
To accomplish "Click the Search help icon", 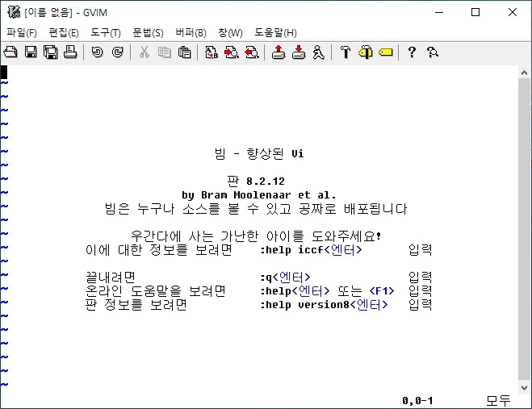I will (432, 52).
